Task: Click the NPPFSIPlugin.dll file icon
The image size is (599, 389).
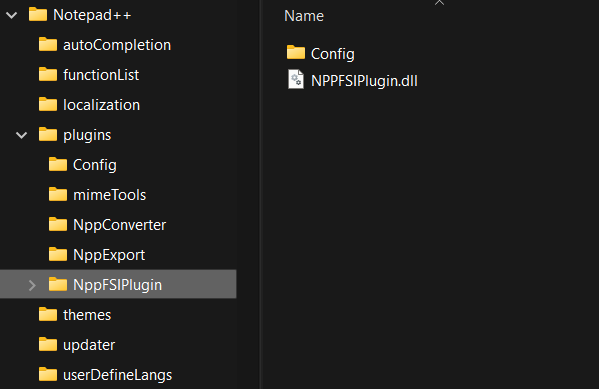Action: [x=296, y=79]
